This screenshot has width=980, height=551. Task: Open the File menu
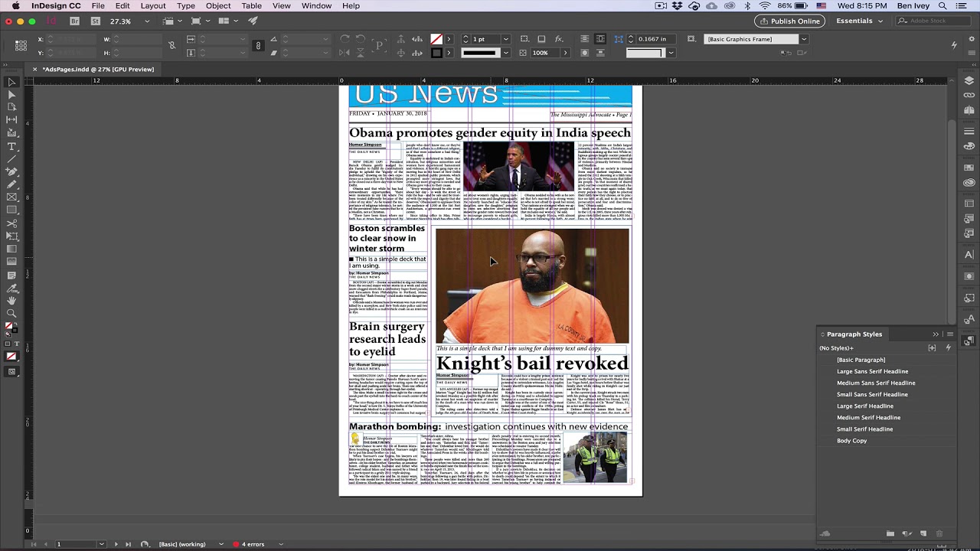coord(98,5)
